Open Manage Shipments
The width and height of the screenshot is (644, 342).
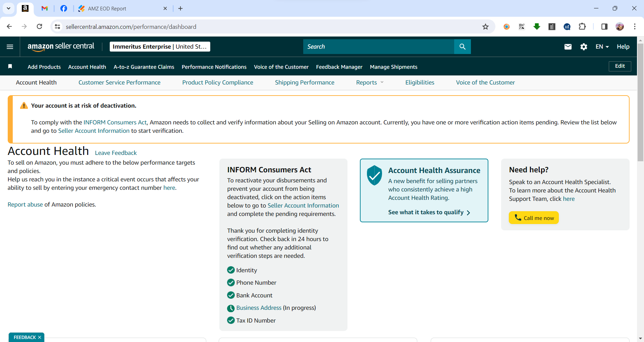393,67
